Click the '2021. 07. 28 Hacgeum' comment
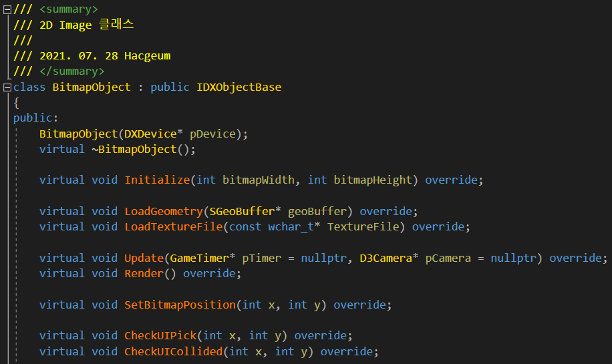 (105, 56)
